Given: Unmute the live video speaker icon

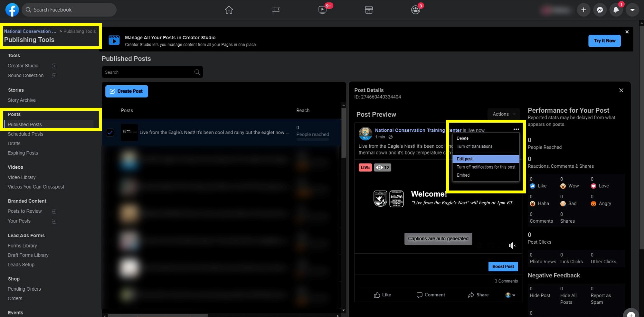Looking at the screenshot, I should click(x=512, y=246).
